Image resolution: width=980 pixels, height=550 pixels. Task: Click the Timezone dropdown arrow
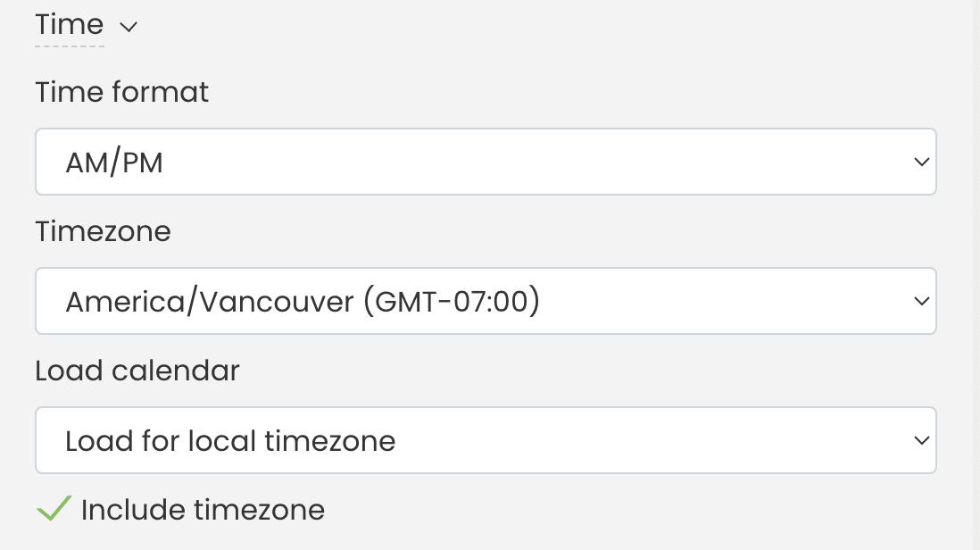(x=921, y=301)
